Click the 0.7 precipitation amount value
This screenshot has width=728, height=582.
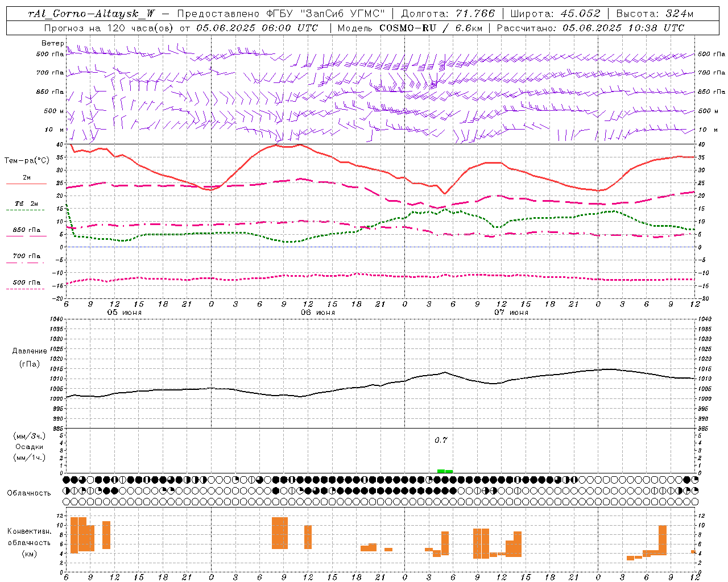click(441, 440)
